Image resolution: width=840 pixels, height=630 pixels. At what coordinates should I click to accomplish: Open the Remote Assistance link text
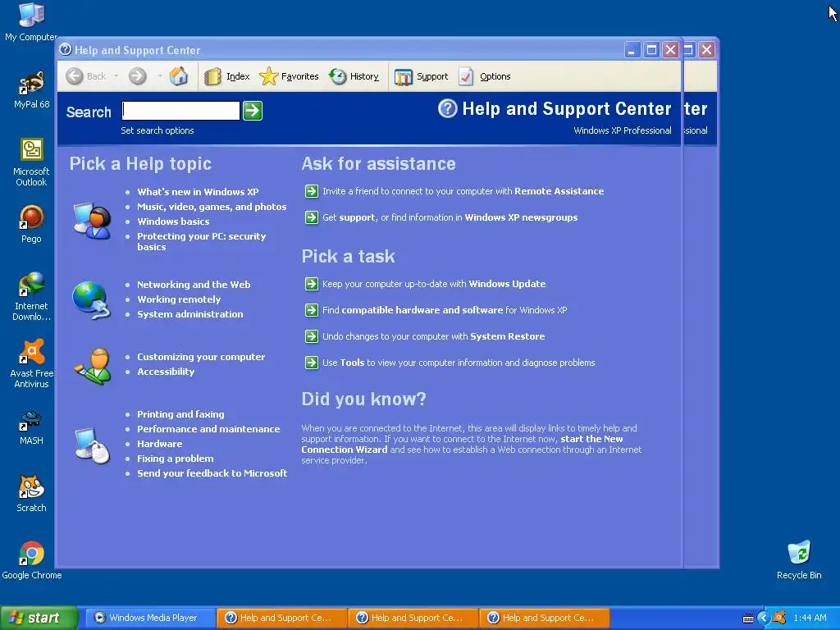coord(559,191)
